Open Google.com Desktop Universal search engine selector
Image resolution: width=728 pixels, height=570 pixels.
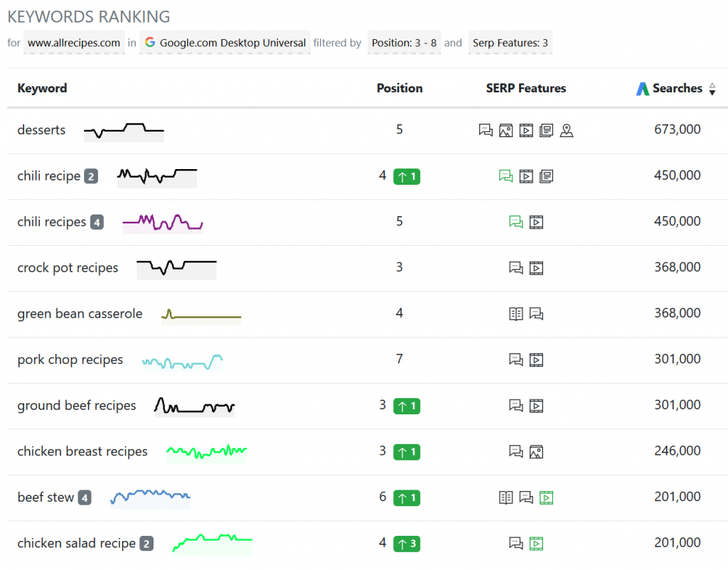coord(225,43)
